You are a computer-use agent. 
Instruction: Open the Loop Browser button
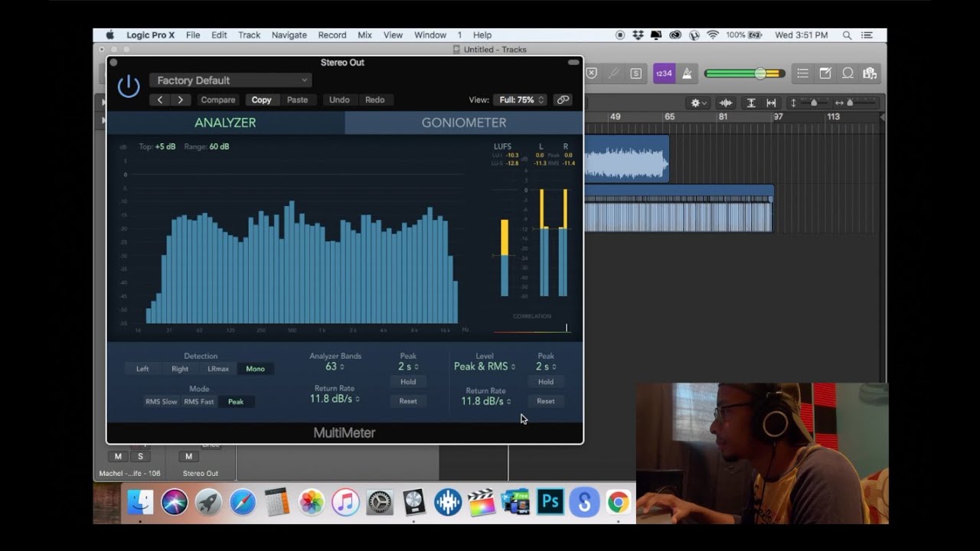(x=848, y=73)
